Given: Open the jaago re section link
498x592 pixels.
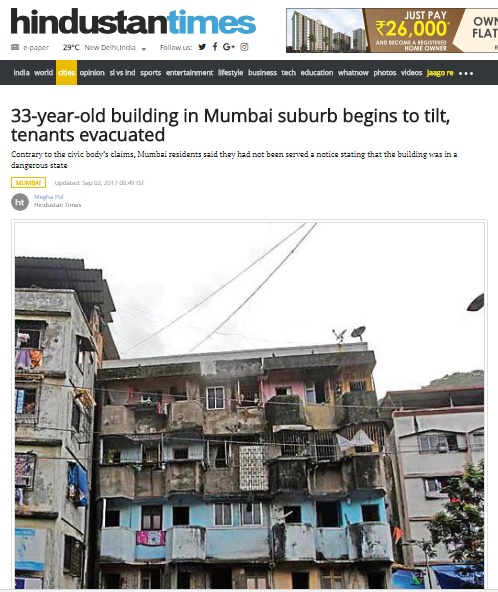Looking at the screenshot, I should 440,72.
